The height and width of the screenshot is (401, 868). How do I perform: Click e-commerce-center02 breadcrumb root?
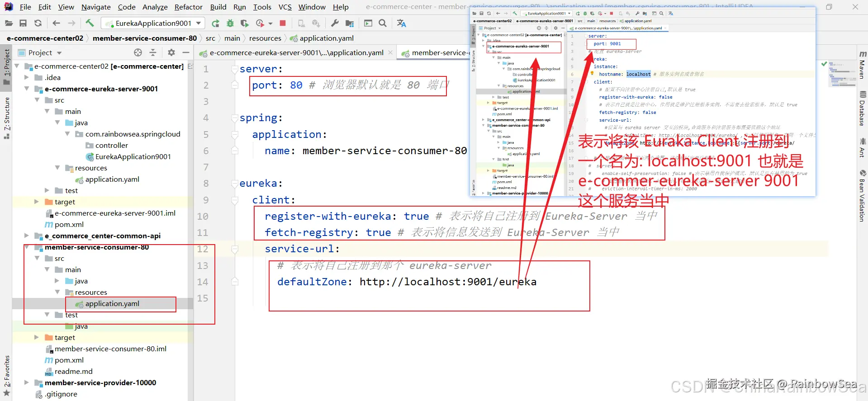coord(45,38)
